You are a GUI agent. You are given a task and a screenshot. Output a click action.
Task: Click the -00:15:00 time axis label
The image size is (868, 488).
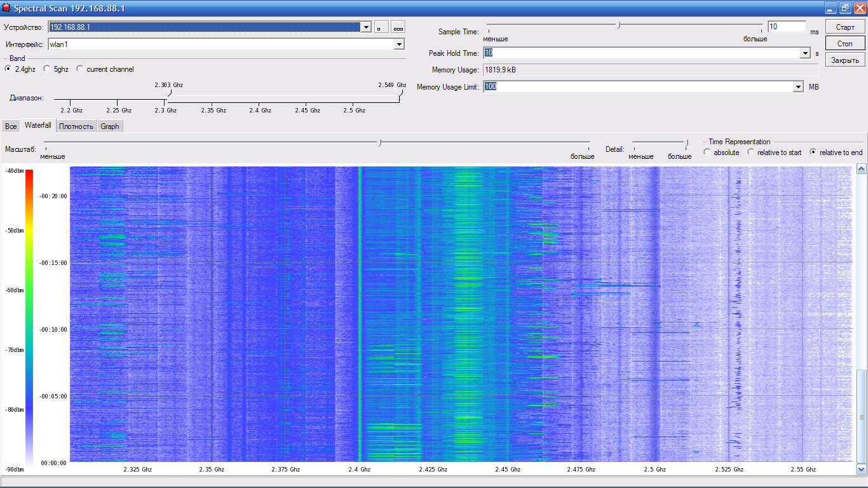pos(53,262)
